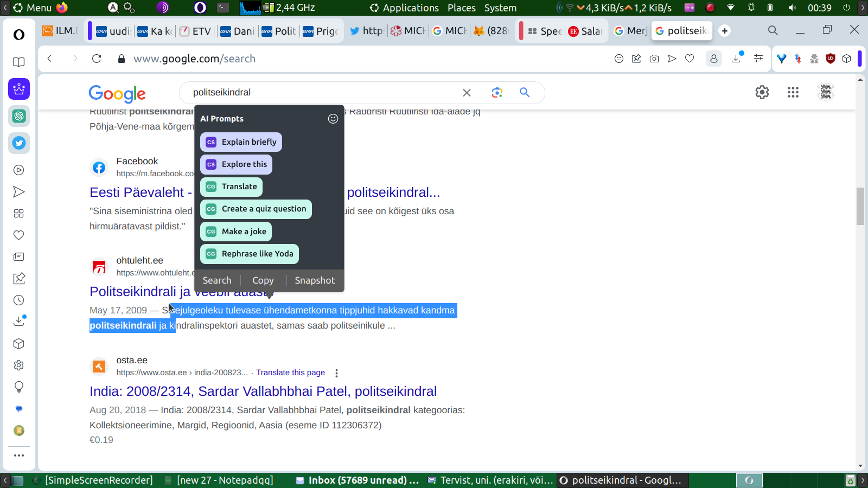Search by image with Google Lens

pos(497,93)
